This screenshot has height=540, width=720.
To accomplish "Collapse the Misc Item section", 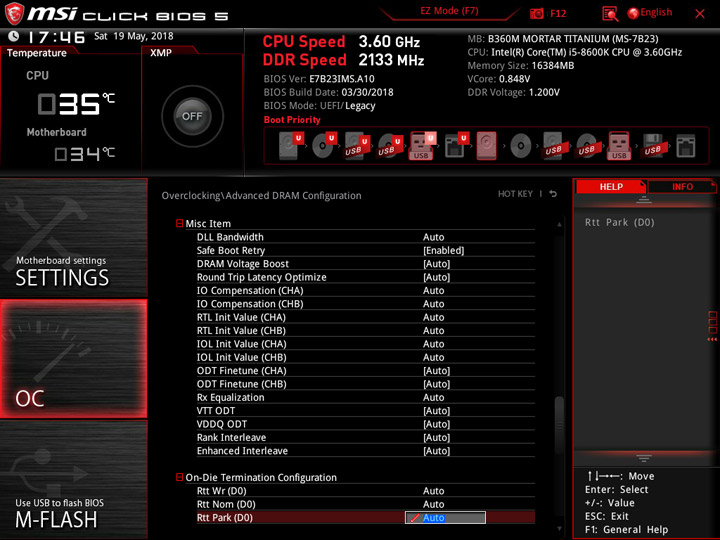I will pos(180,224).
